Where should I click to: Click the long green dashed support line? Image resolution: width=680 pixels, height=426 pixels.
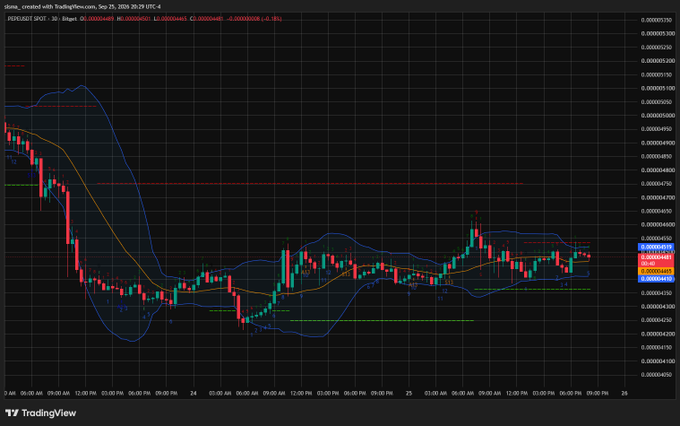pyautogui.click(x=382, y=321)
